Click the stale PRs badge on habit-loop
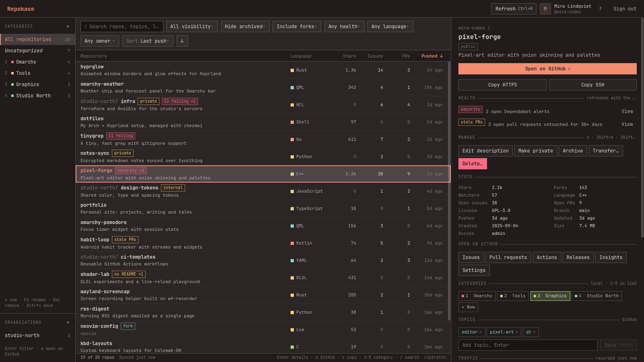This screenshot has width=644, height=362. point(125,240)
